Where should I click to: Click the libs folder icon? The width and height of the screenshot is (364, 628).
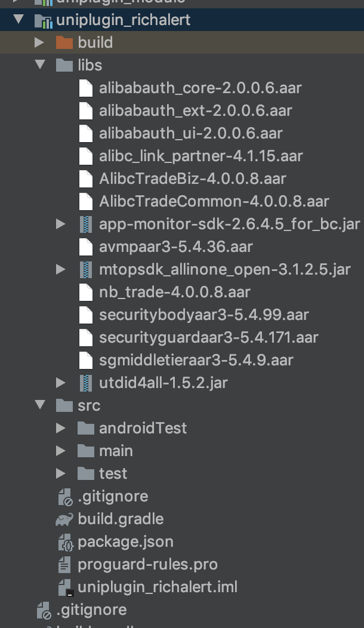(64, 65)
